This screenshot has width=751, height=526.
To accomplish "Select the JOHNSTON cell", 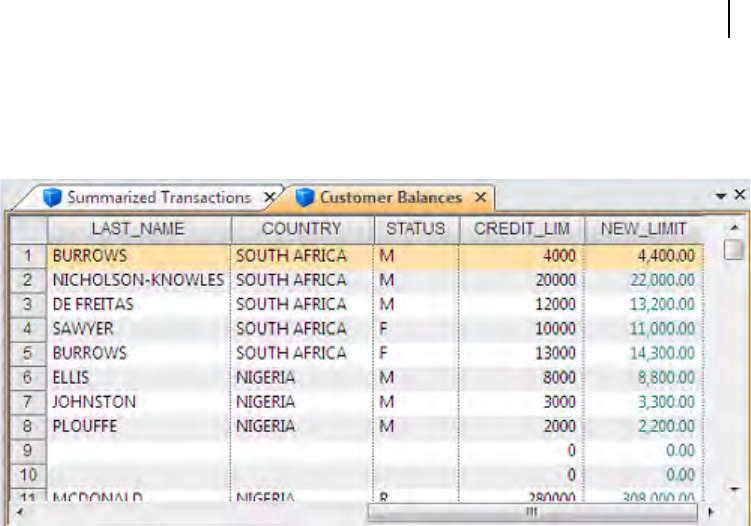I will tap(139, 402).
